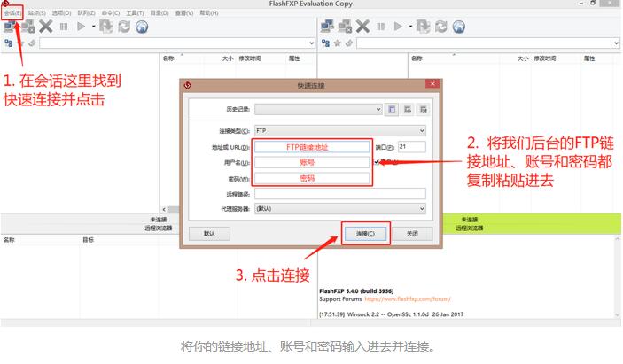Sort right pane by 属性 attributes column

589,58
